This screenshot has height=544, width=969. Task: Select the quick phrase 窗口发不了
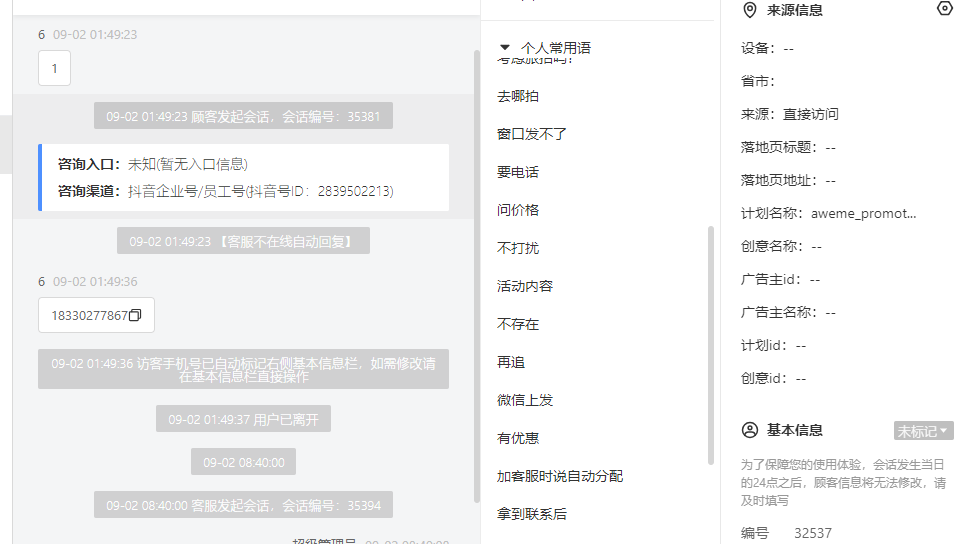coord(531,134)
